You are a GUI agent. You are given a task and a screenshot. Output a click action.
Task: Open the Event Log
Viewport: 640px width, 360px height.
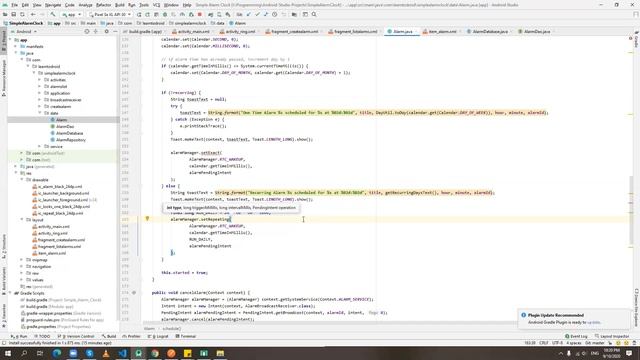(x=576, y=336)
